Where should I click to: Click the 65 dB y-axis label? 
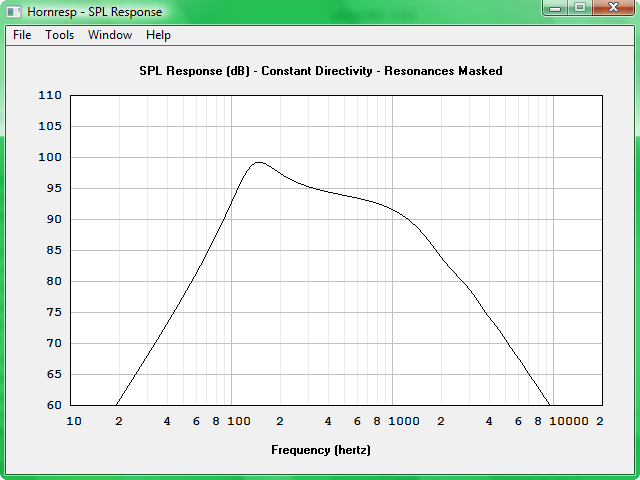(x=54, y=374)
